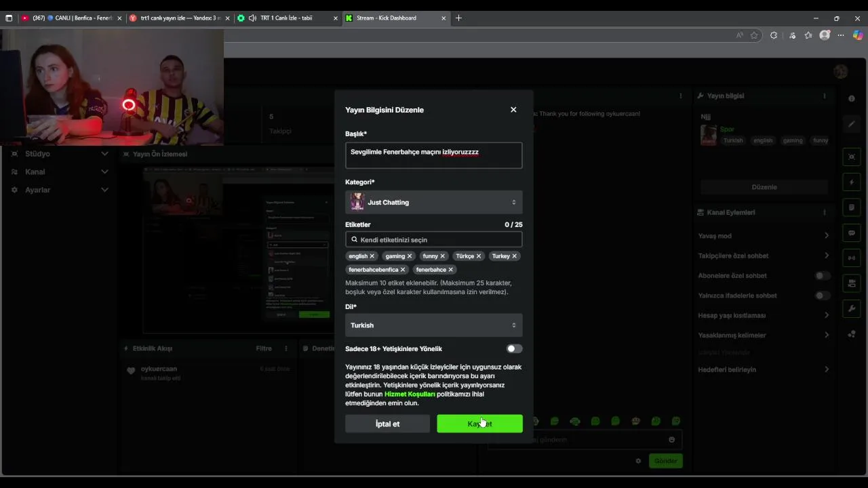Click the Gönder chat send button
Image resolution: width=868 pixels, height=488 pixels.
(665, 461)
